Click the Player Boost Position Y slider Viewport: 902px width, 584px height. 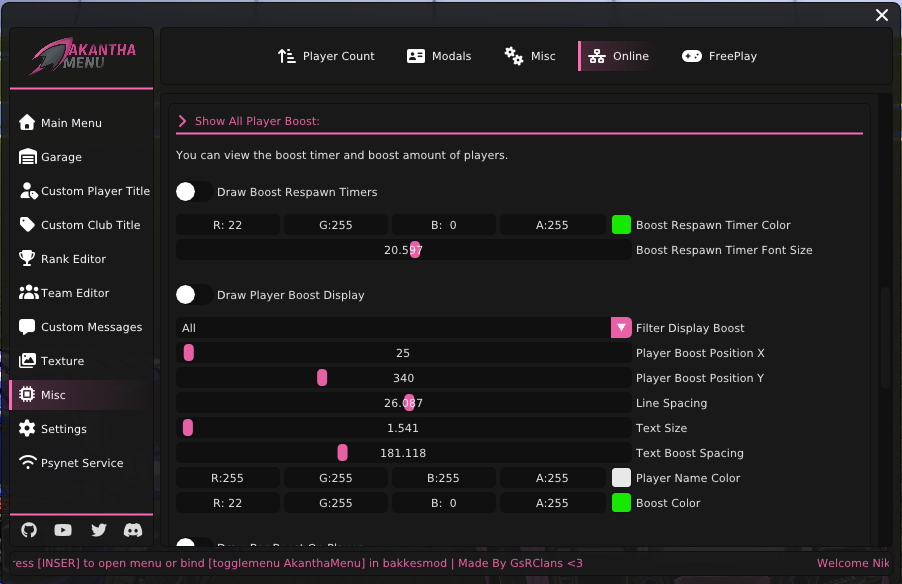pos(403,378)
